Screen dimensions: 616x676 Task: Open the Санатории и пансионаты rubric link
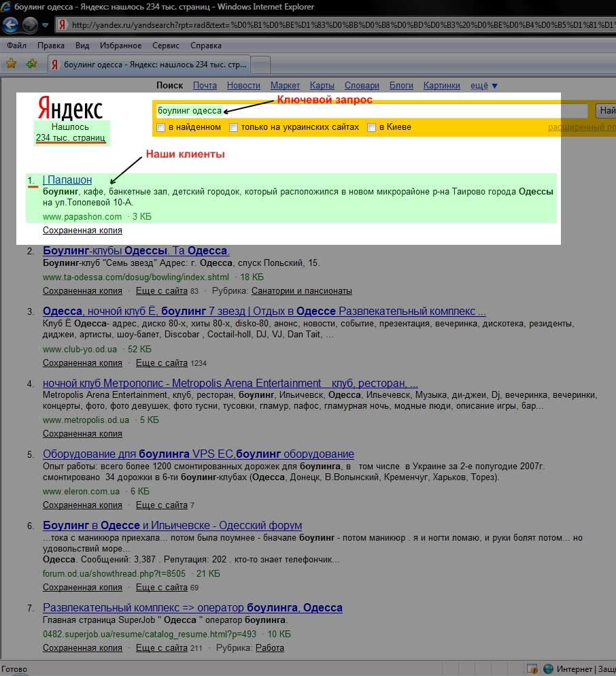302,291
